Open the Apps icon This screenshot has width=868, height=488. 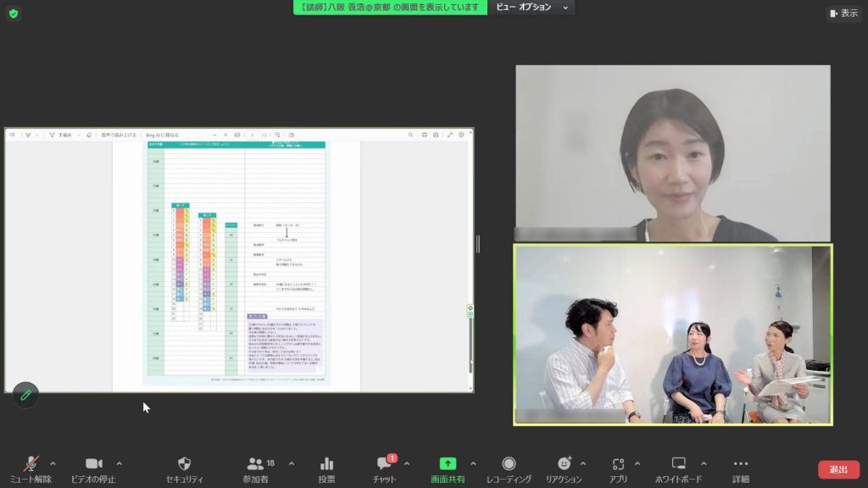pyautogui.click(x=617, y=464)
